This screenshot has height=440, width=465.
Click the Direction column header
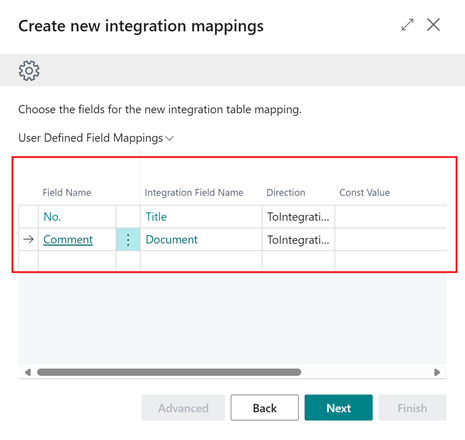286,192
